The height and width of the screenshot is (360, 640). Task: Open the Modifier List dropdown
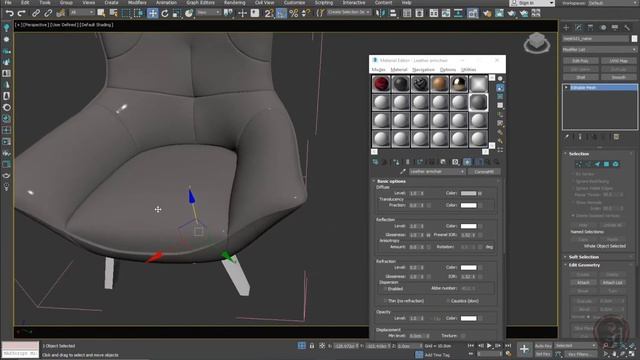pyautogui.click(x=600, y=49)
